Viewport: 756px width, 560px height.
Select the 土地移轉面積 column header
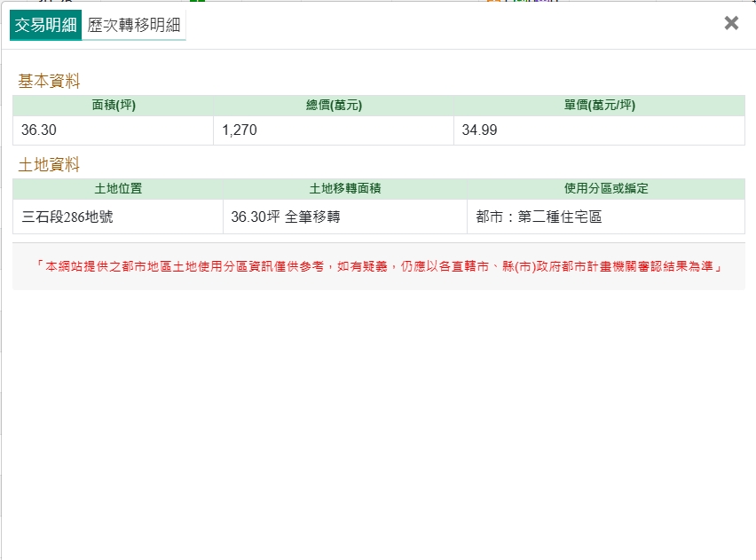pos(345,189)
